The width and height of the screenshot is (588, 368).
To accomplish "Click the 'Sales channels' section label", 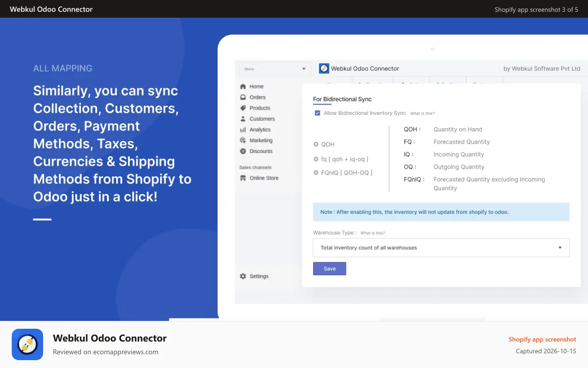I will (x=255, y=167).
